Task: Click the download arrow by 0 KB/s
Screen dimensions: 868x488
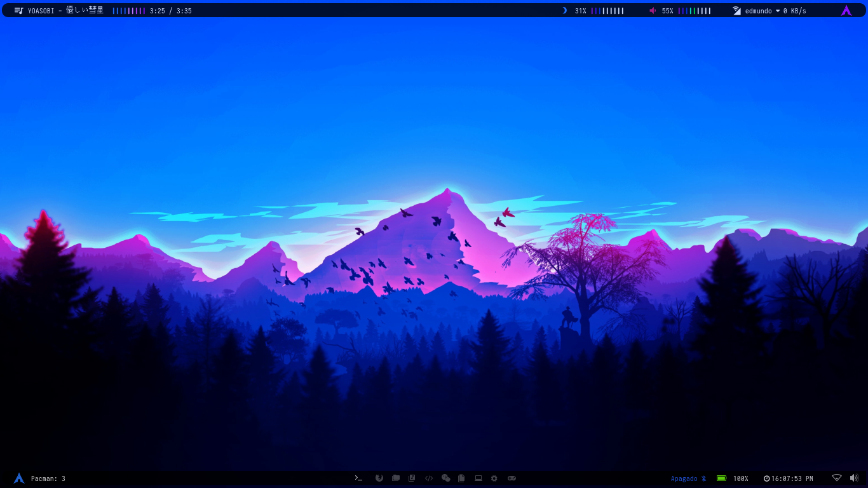Action: [778, 11]
